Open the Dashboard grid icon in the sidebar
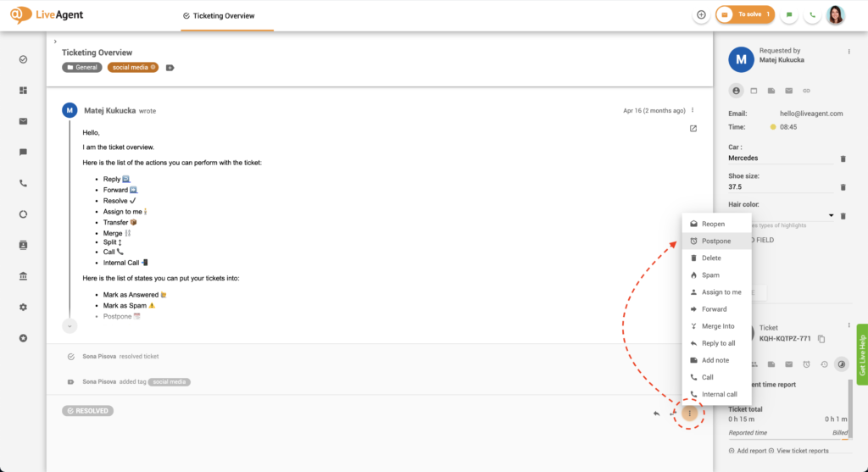Screen dimensions: 868x472 23,90
